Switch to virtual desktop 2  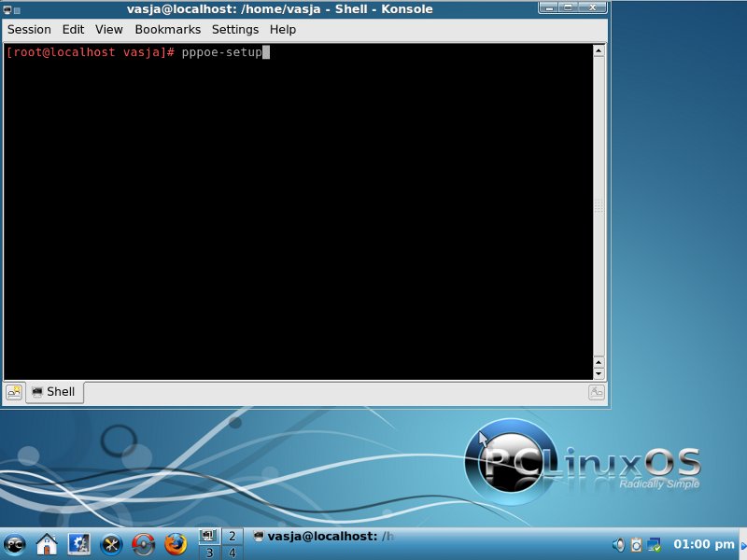click(x=231, y=536)
